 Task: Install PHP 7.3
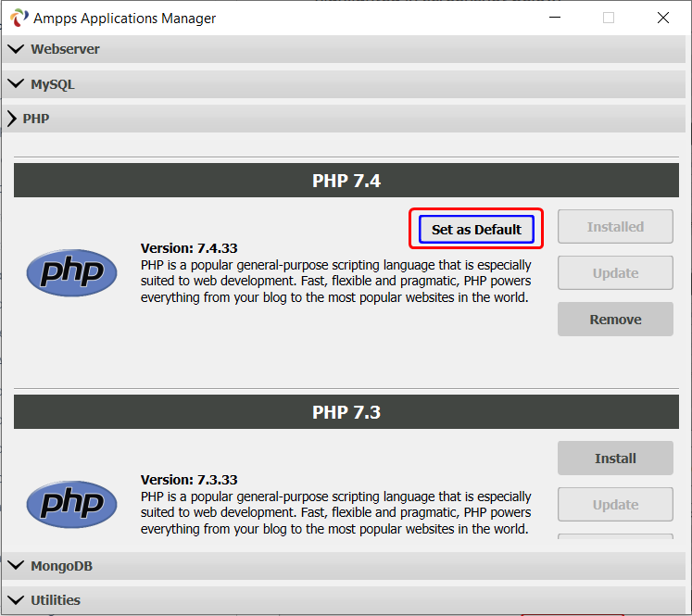(615, 458)
